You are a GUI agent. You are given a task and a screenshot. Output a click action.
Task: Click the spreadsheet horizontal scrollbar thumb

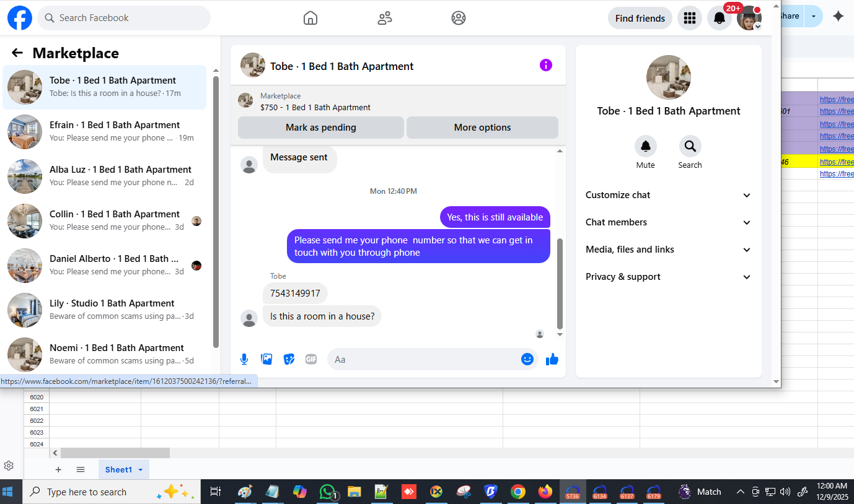coord(115,453)
